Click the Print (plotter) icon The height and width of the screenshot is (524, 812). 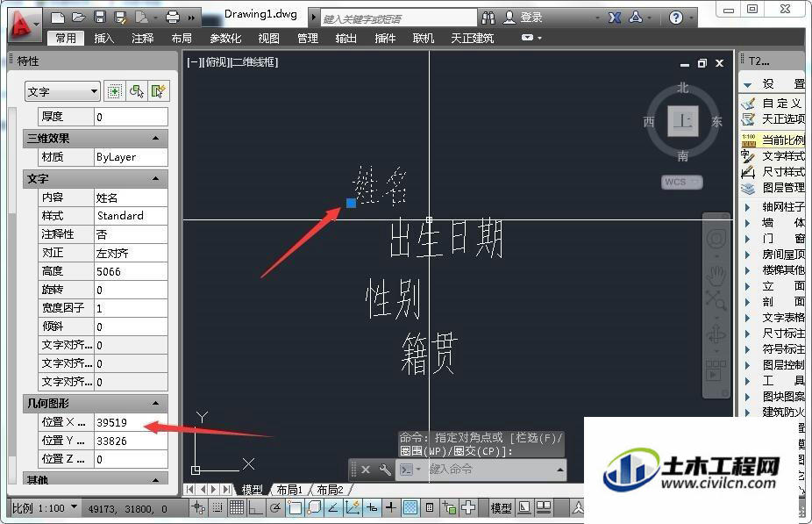[x=173, y=18]
